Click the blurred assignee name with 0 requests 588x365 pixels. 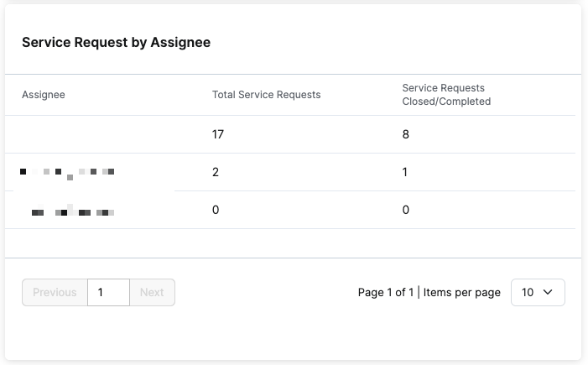[73, 211]
